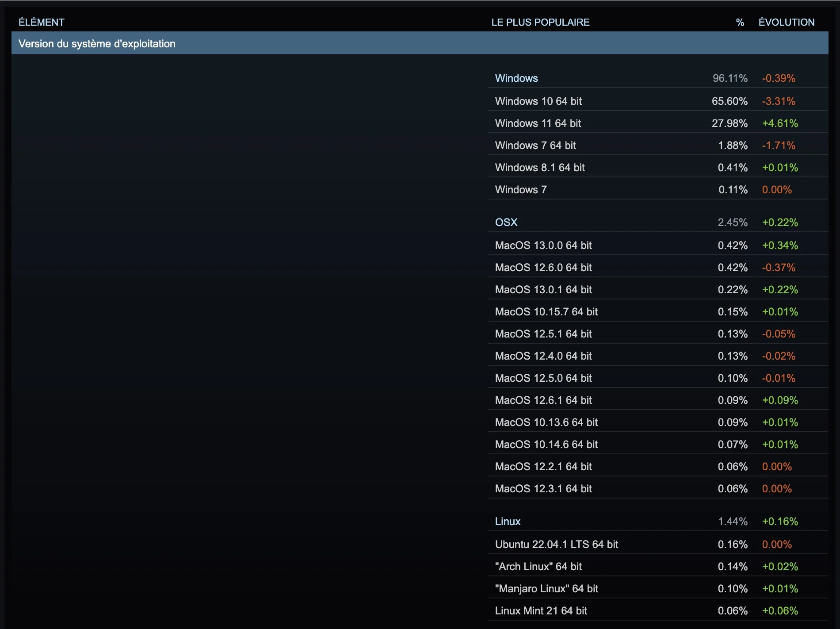
Task: Click the ÉVOLUTION column header
Action: pyautogui.click(x=786, y=22)
